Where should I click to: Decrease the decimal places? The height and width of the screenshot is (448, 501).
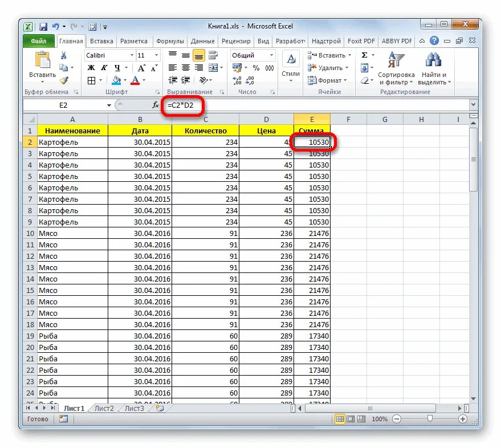(x=250, y=80)
